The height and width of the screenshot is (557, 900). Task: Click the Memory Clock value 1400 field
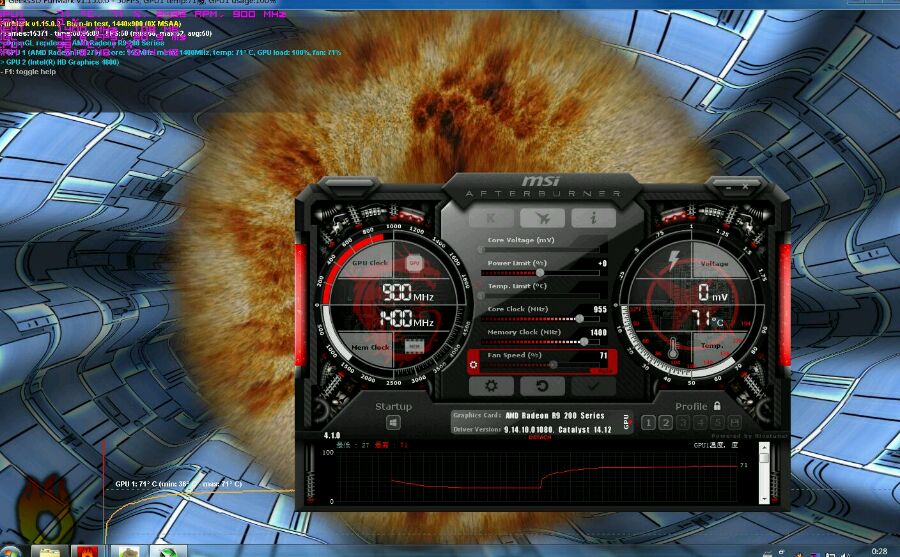[598, 332]
